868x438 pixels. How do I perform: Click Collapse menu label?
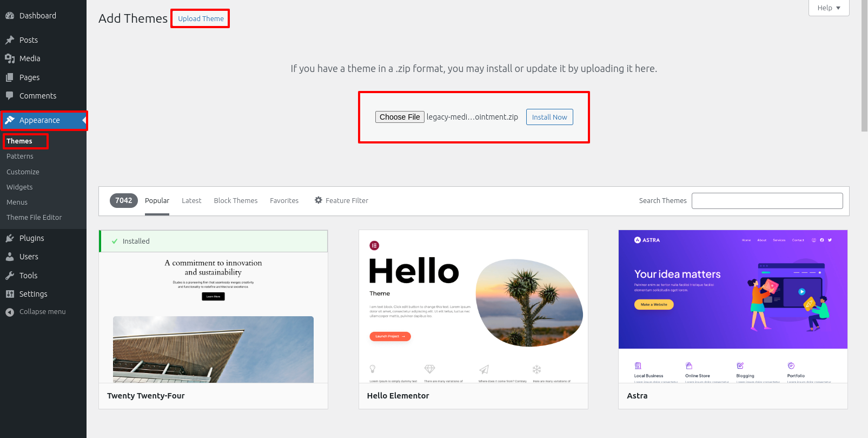[42, 312]
